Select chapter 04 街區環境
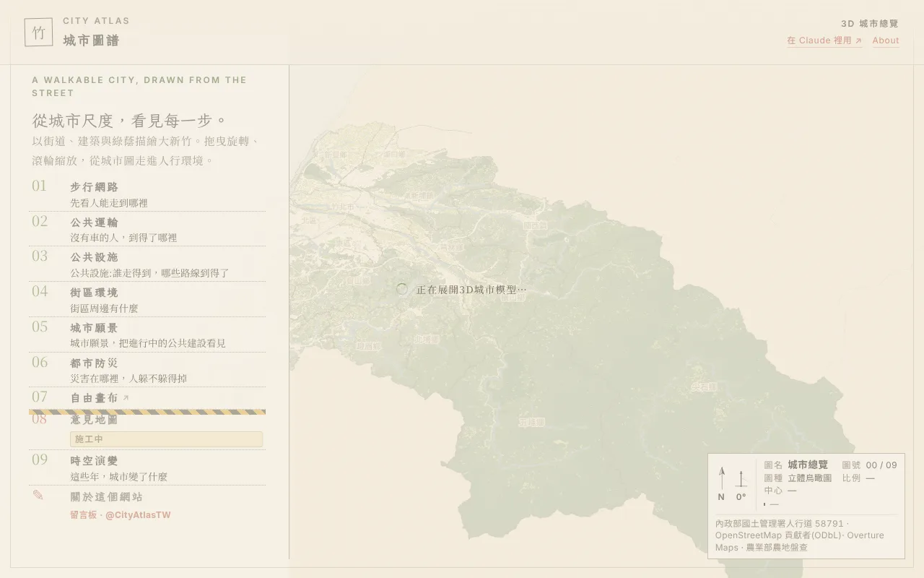Image resolution: width=924 pixels, height=578 pixels. 147,299
